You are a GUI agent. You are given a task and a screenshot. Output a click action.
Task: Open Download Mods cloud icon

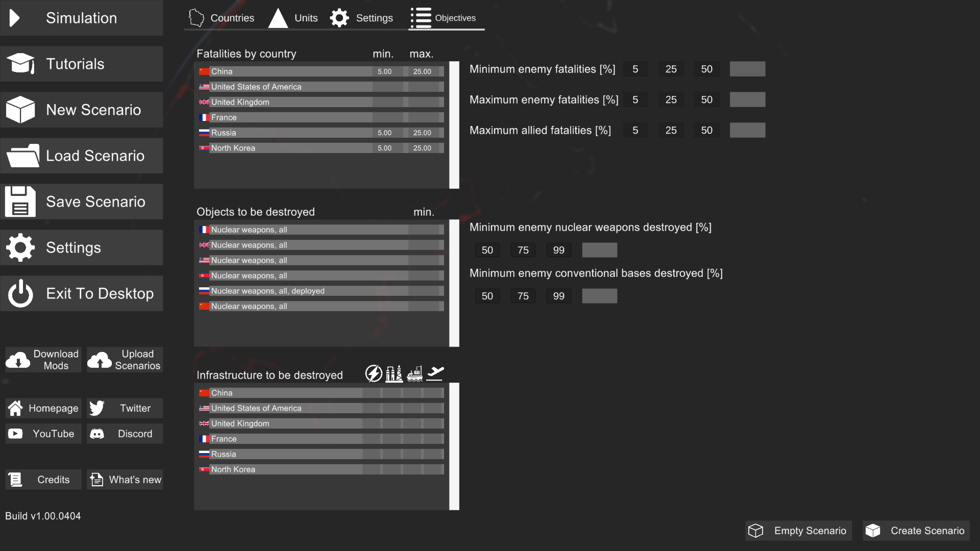click(x=18, y=360)
